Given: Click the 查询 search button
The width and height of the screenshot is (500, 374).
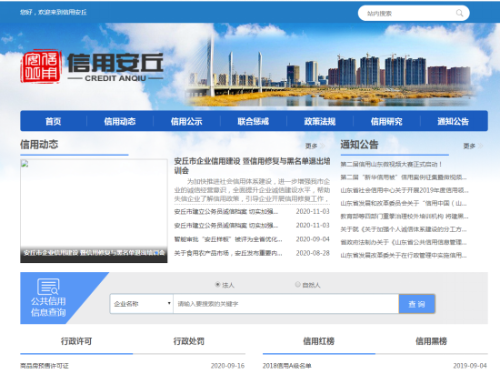Looking at the screenshot, I should [x=417, y=304].
